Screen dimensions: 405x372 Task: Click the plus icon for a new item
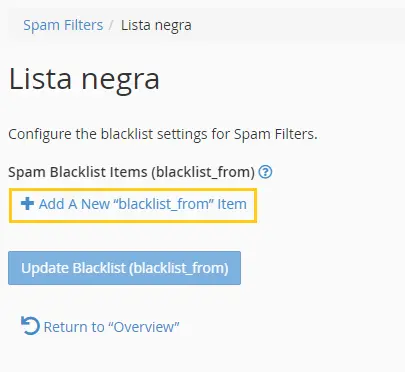[27, 204]
